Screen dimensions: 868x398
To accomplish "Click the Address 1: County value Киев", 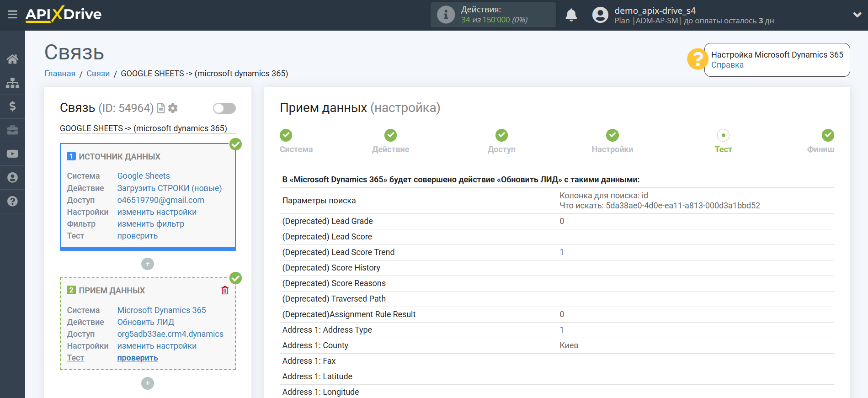I will [569, 345].
